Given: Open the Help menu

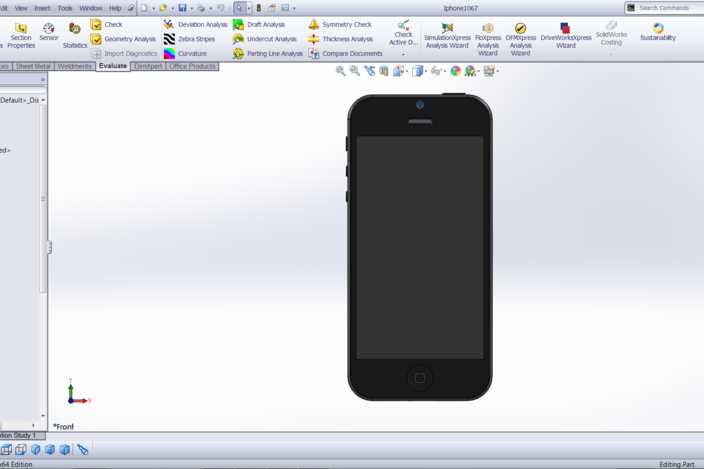Looking at the screenshot, I should tap(115, 8).
